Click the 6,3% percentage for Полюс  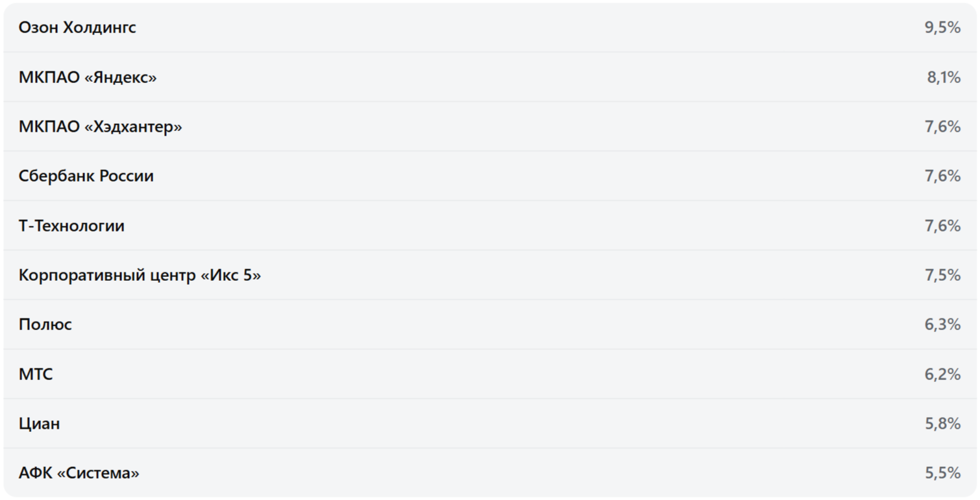click(942, 325)
